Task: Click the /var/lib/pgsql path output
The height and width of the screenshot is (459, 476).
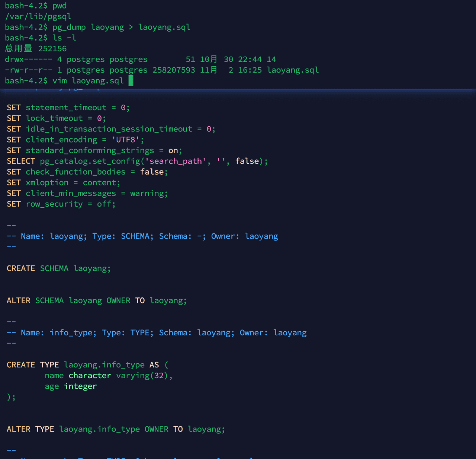Action: [38, 16]
